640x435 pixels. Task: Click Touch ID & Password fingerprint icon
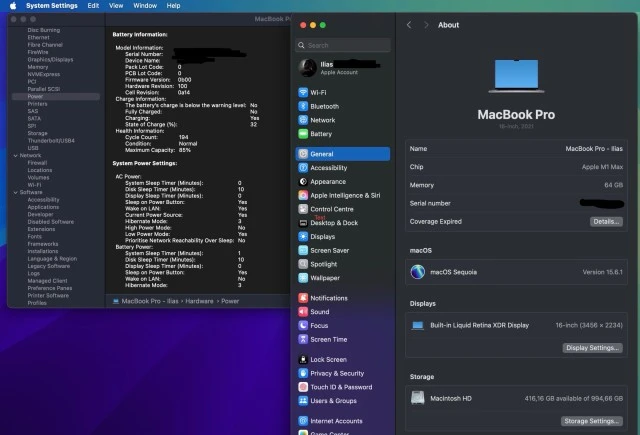coord(303,387)
